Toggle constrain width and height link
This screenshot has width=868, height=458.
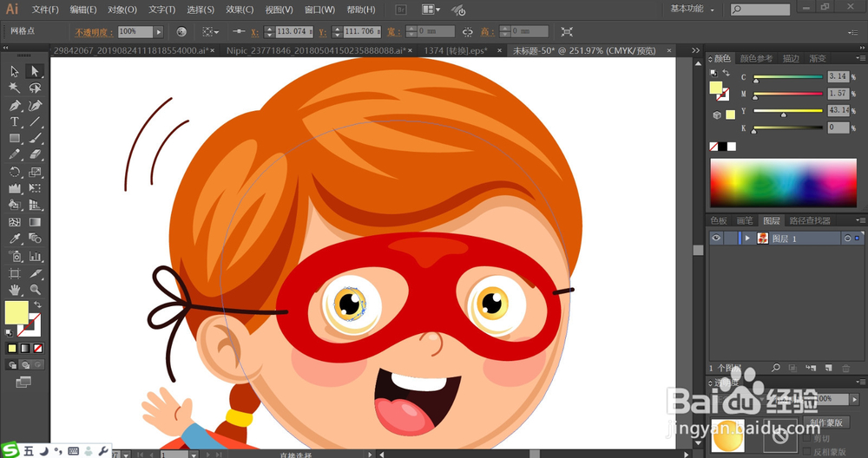coord(468,32)
